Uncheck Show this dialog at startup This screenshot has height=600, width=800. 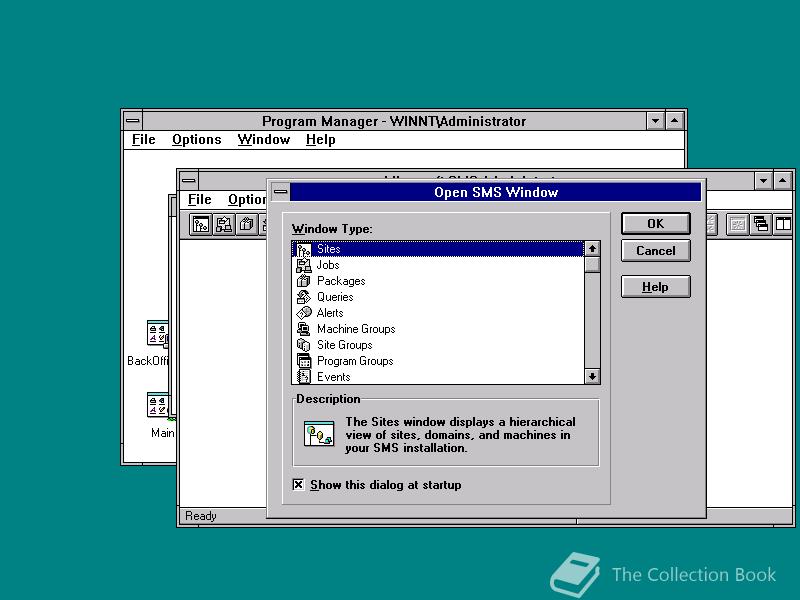(298, 485)
